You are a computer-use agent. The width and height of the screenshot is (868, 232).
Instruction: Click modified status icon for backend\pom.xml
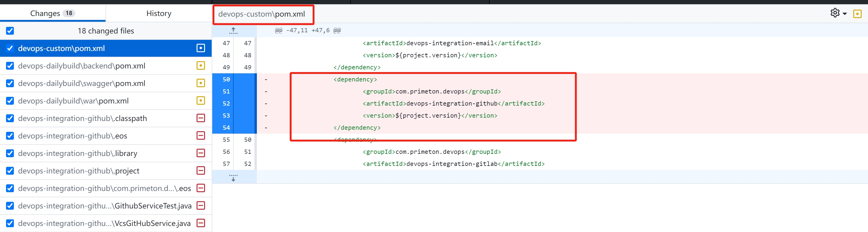[x=200, y=65]
